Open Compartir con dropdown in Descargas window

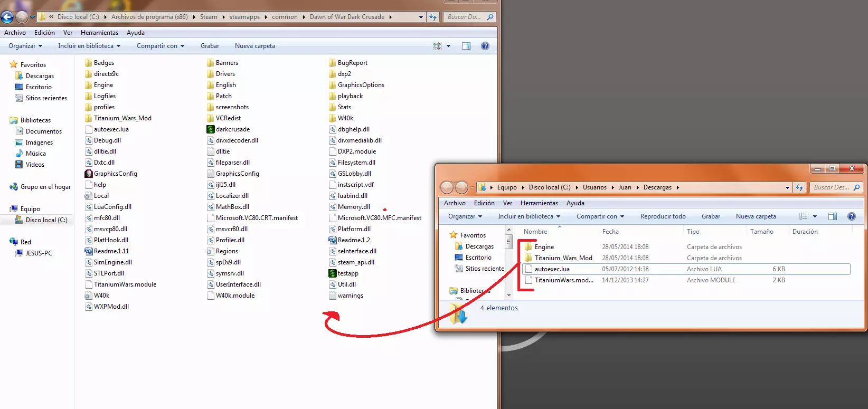click(600, 216)
